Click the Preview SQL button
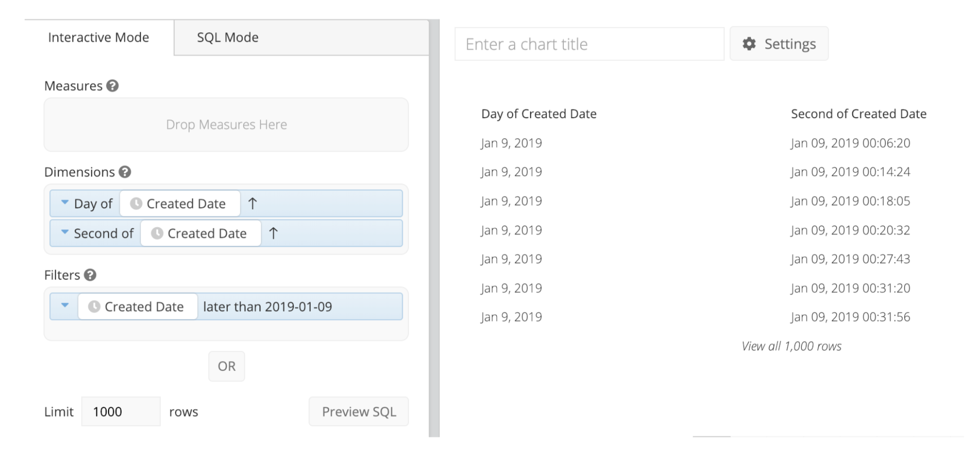Viewport: 980px width, 455px height. pyautogui.click(x=359, y=412)
